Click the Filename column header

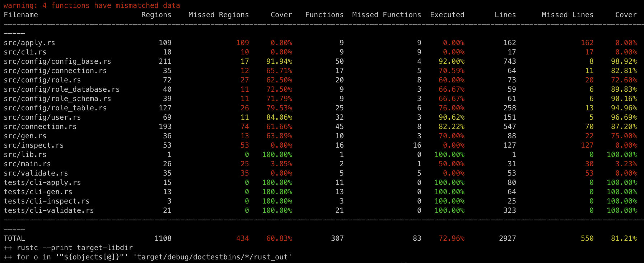coord(21,15)
